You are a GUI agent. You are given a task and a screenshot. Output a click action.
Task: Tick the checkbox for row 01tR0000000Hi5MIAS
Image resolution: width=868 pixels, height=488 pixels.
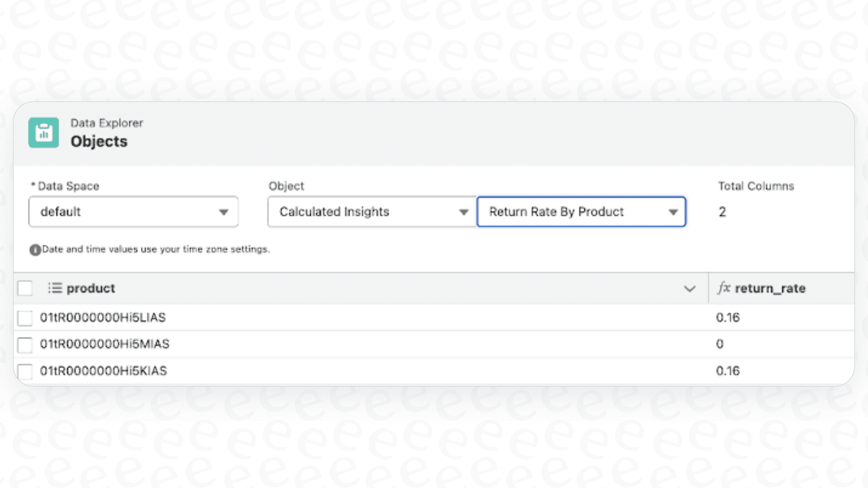click(x=25, y=344)
